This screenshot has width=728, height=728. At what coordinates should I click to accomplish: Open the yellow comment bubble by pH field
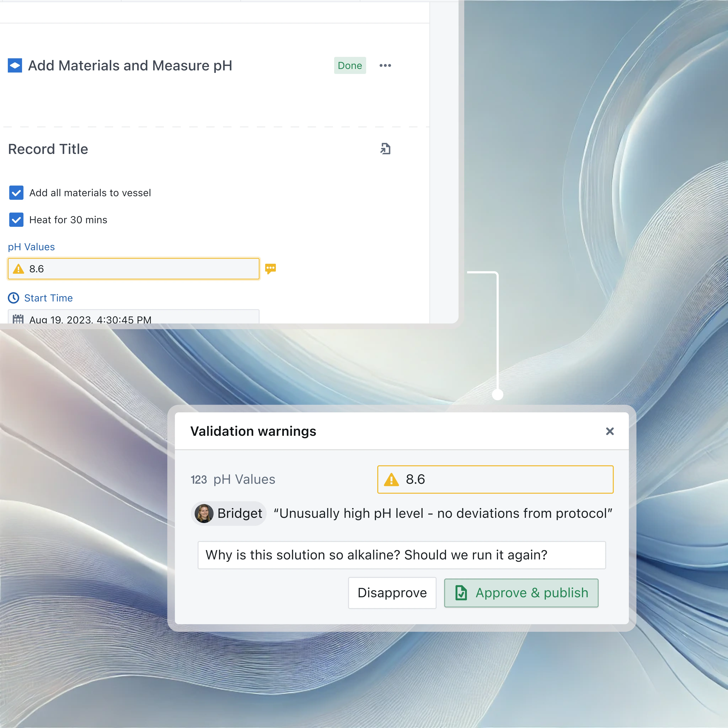pyautogui.click(x=271, y=269)
